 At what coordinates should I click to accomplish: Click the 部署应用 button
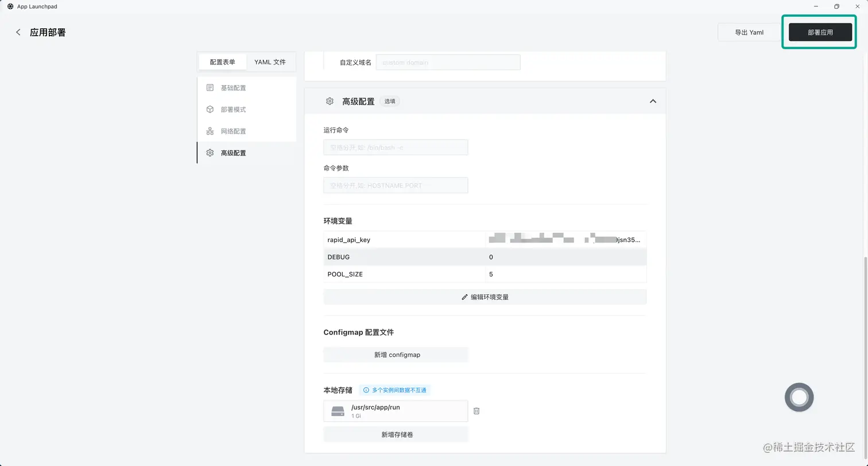click(820, 32)
